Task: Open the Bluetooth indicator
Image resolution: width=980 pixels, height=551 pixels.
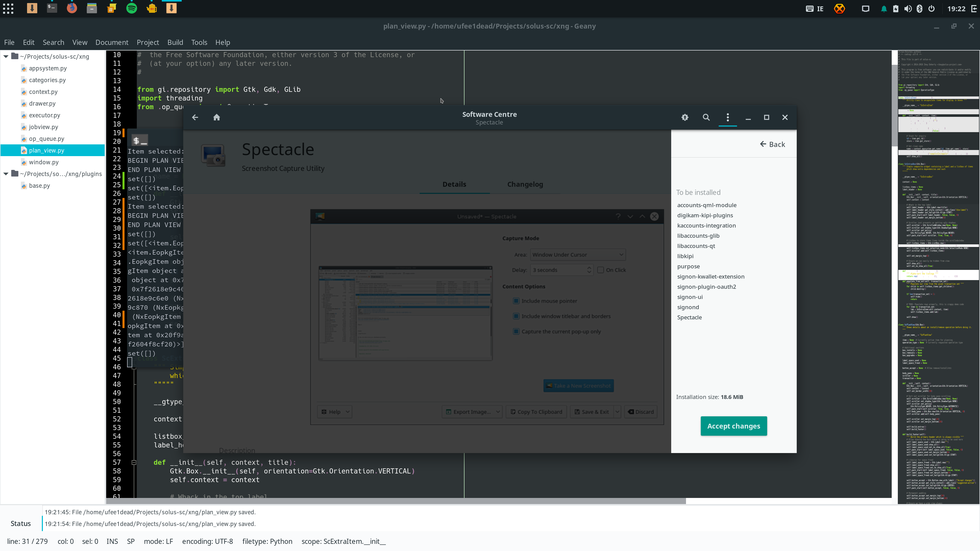Action: pyautogui.click(x=920, y=8)
